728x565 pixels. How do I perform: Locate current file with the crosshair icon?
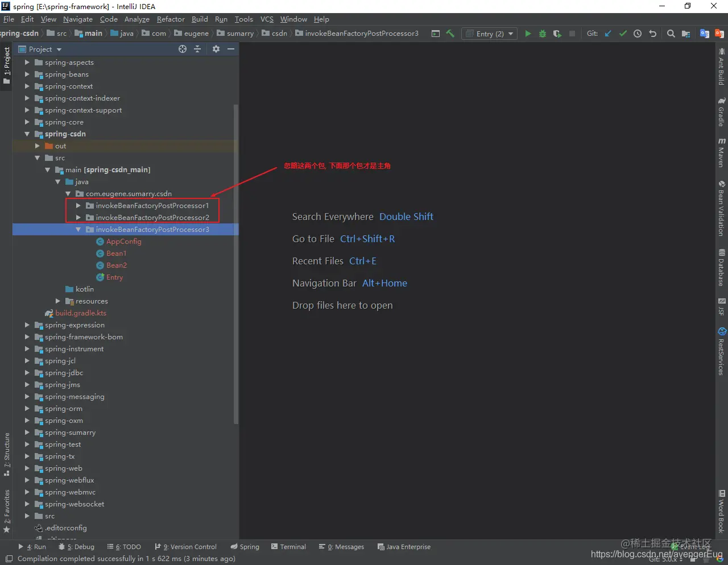coord(183,49)
